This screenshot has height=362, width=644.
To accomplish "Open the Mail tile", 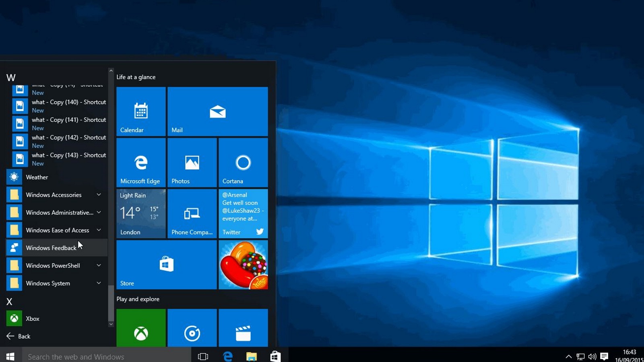I will 218,111.
